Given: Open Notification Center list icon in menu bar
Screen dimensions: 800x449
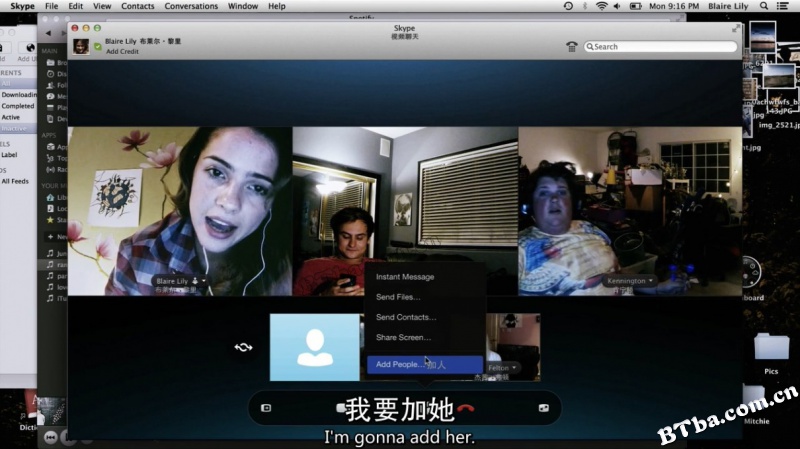Looking at the screenshot, I should coord(782,6).
